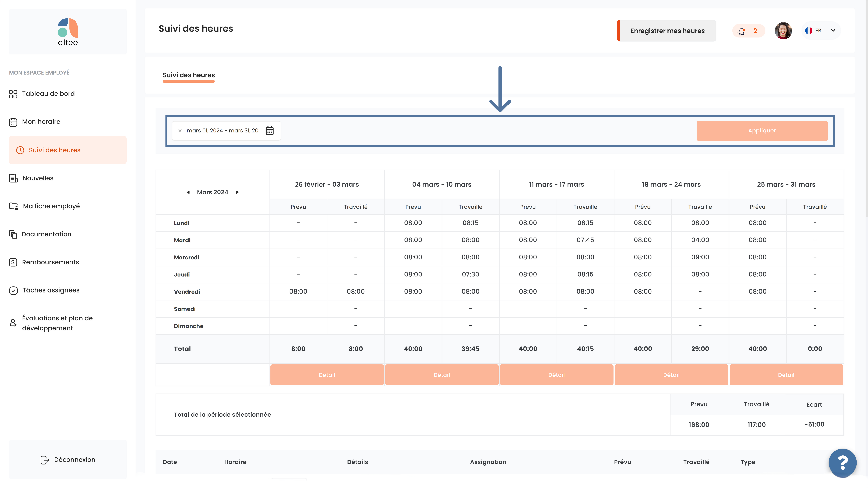
Task: Click Enregistrer mes heures button
Action: coord(666,31)
